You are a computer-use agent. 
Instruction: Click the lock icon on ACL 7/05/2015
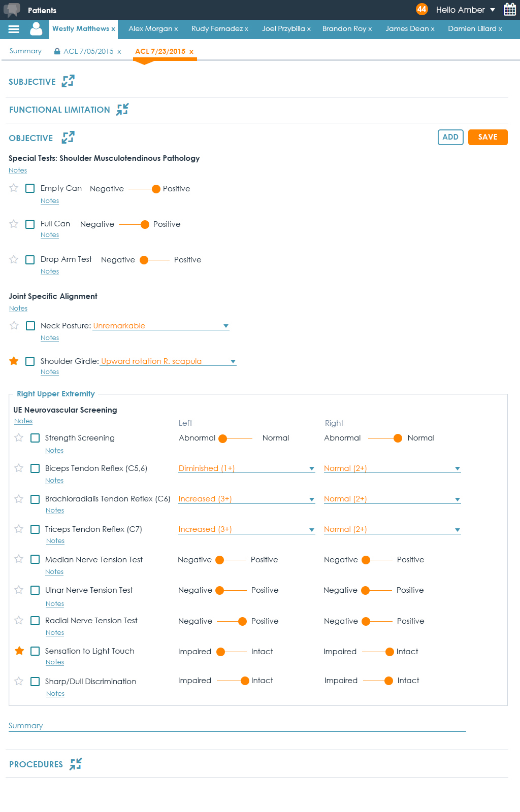[57, 51]
